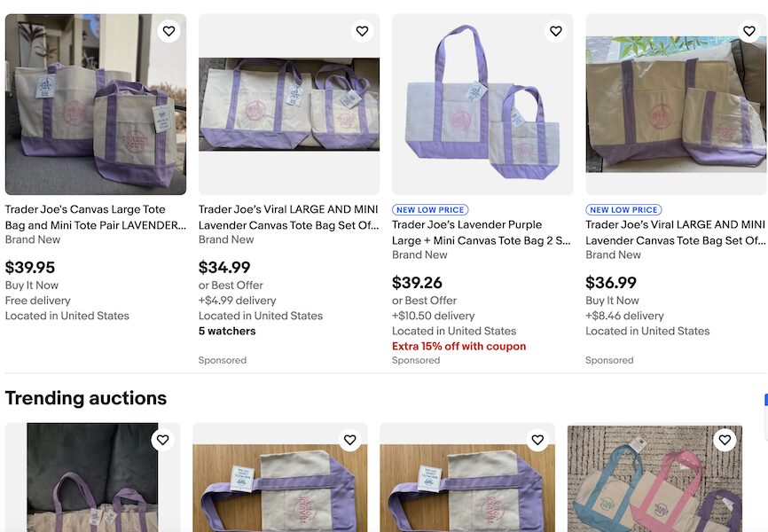
Task: Click the 'Trending auctions' heading
Action: [86, 398]
